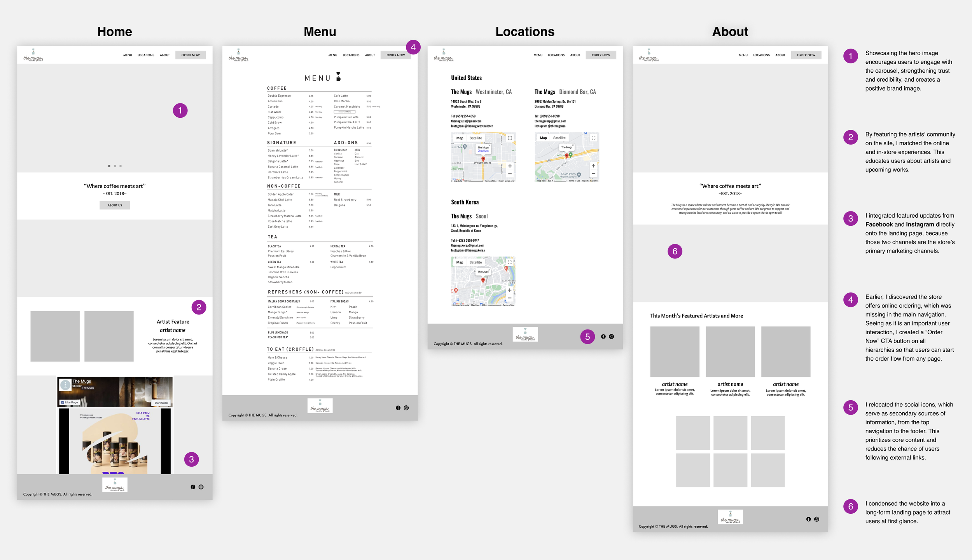Switch Westminster map to Satellite view

(476, 138)
